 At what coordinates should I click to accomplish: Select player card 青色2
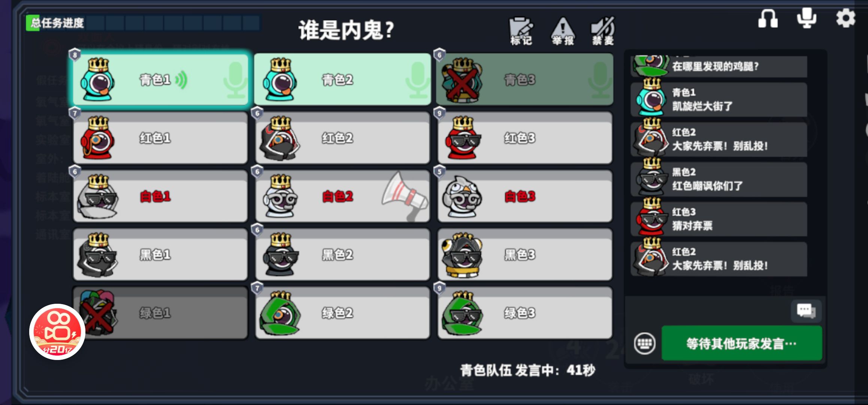[x=342, y=79]
